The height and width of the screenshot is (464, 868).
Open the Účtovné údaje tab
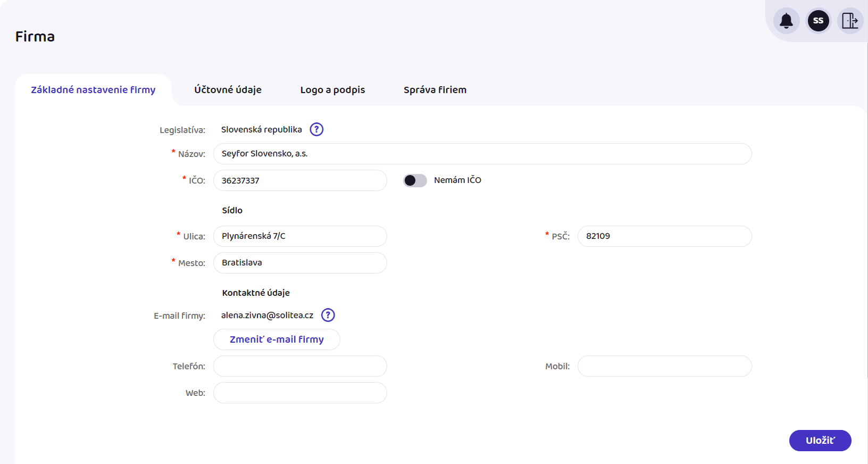coord(228,90)
